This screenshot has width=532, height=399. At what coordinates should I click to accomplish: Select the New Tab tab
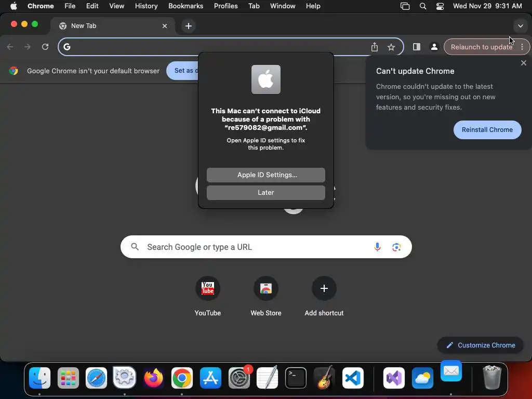tap(113, 26)
